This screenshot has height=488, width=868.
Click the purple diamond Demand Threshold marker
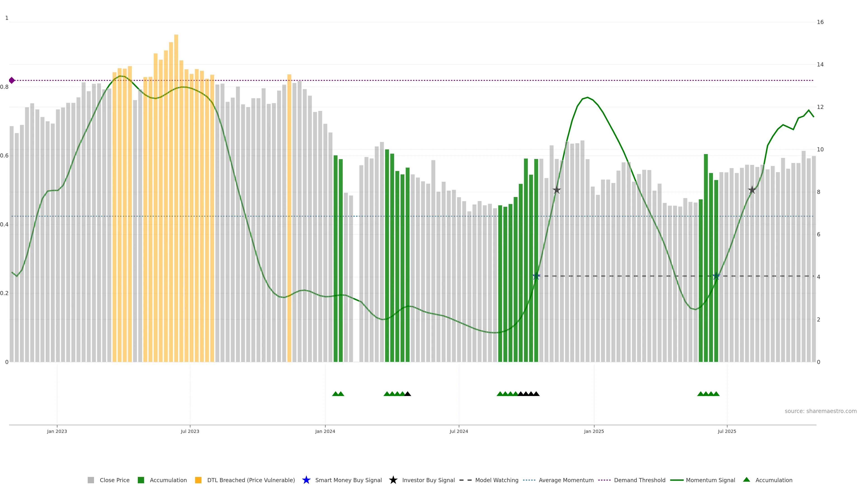click(12, 80)
